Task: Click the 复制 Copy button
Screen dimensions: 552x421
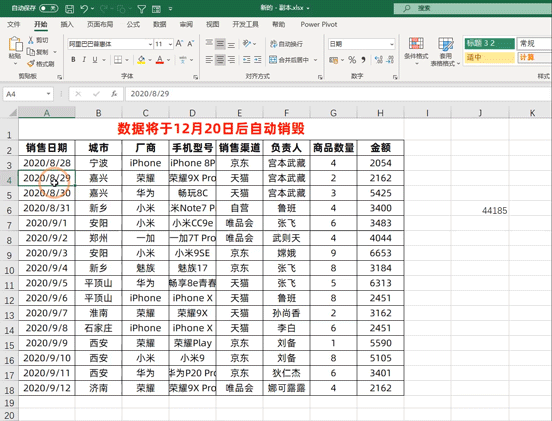Action: (x=38, y=52)
